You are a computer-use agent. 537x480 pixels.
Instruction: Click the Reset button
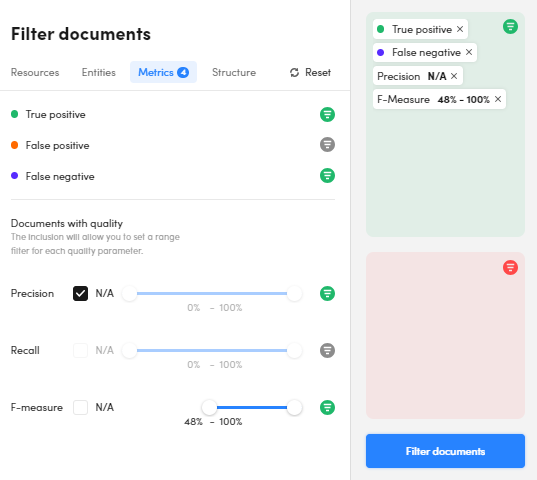point(310,72)
